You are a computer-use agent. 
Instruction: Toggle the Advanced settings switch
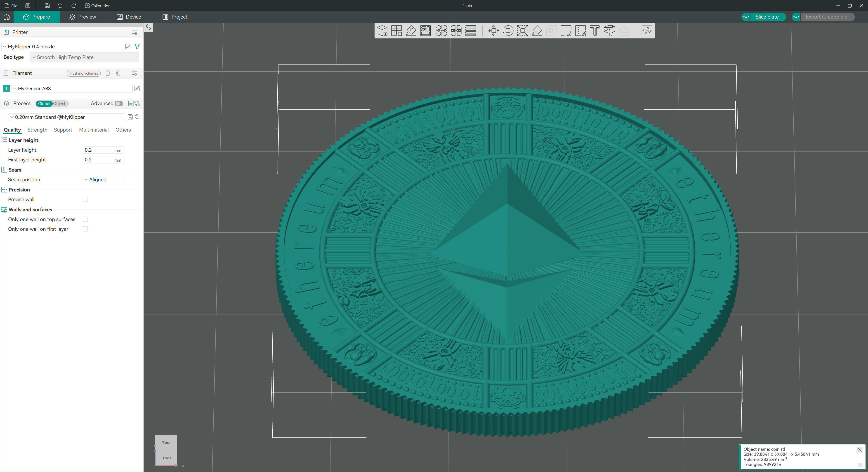(119, 104)
